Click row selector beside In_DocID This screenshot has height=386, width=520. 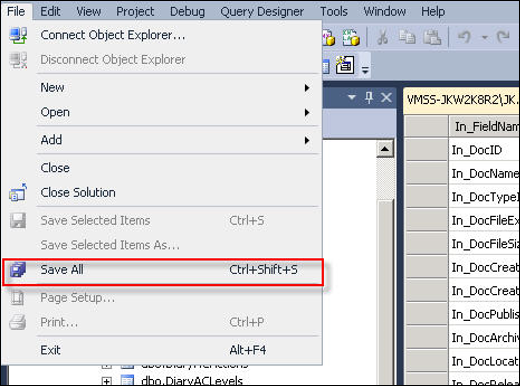coord(427,150)
